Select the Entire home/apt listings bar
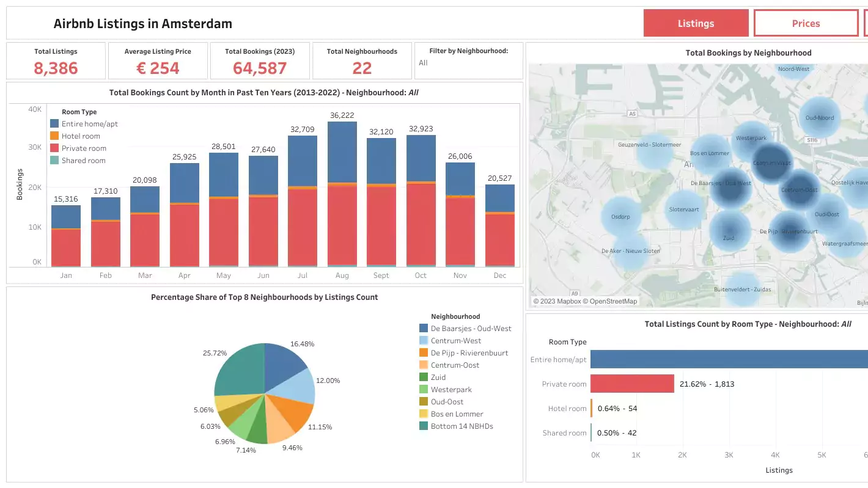868x488 pixels. [729, 359]
